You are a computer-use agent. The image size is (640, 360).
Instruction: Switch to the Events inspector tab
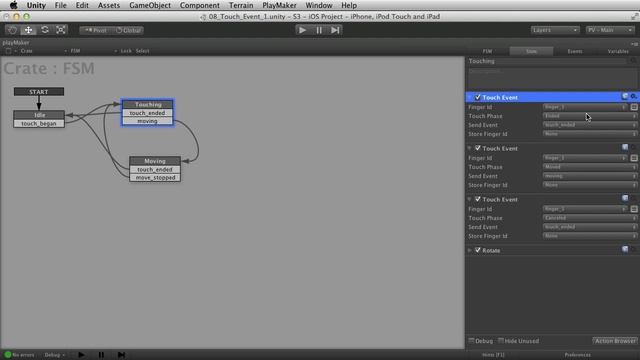tap(575, 51)
